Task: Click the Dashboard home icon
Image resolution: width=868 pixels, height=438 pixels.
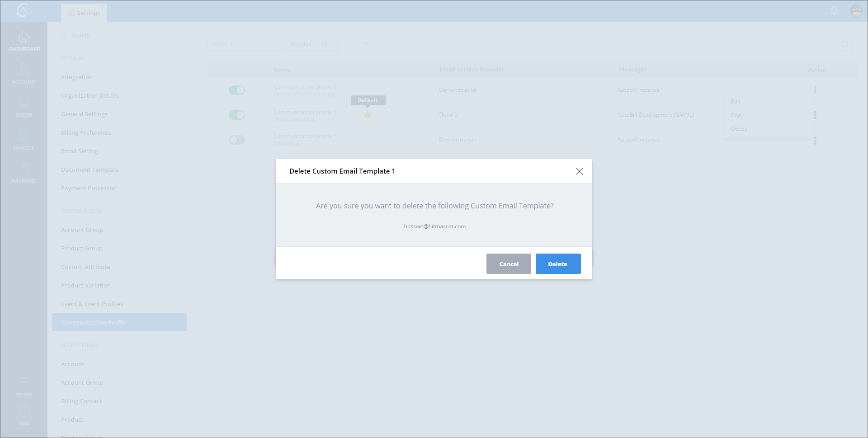Action: 24,38
